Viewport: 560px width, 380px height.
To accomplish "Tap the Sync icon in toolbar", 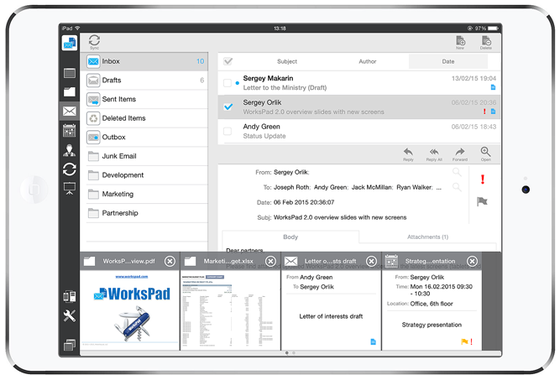I will (94, 42).
